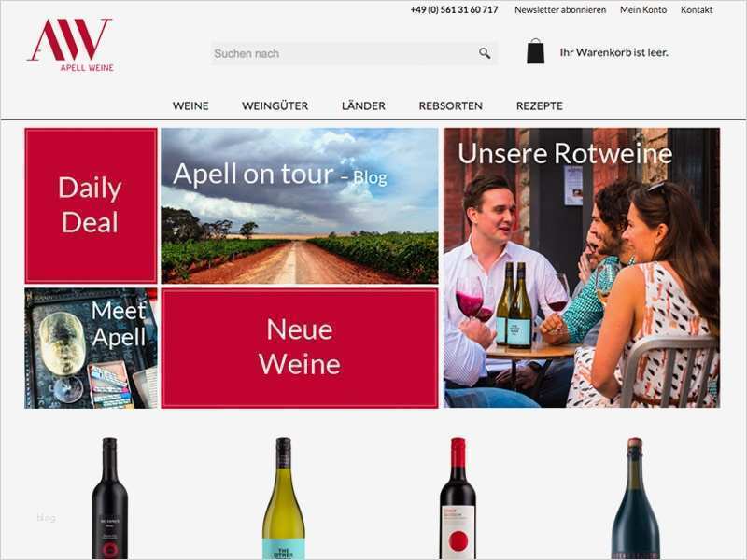Viewport: 747px width, 560px height.
Task: Focus the Suchen nach search field
Action: pyautogui.click(x=344, y=53)
